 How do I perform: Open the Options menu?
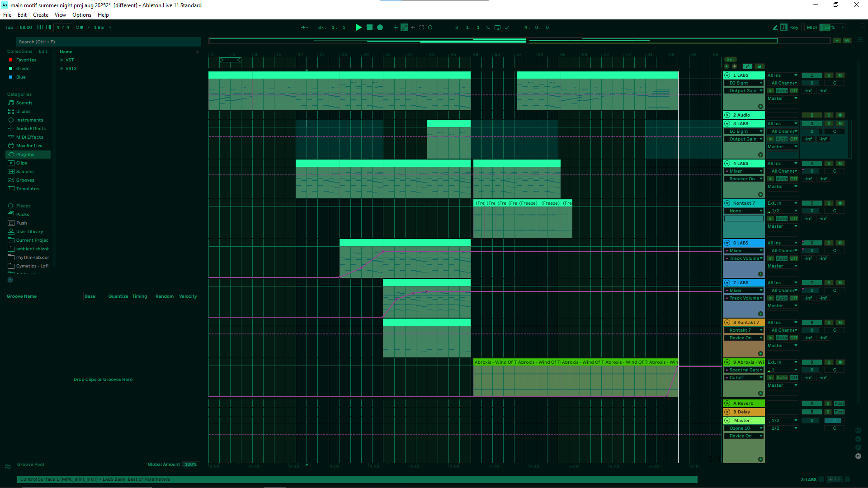82,15
